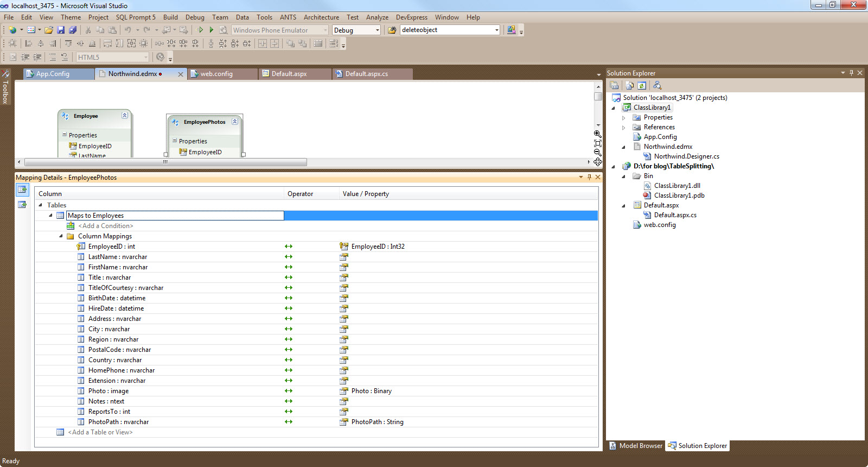This screenshot has height=467, width=868.
Task: Collapse the Northwind.edmx node in Solution Explorer
Action: 624,147
